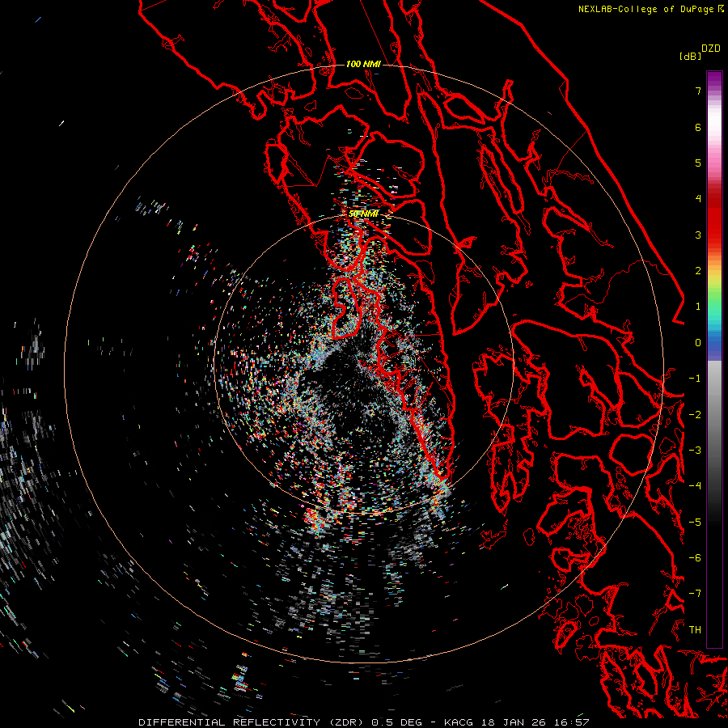This screenshot has height=728, width=728.
Task: Click the -6 dB value on color scale
Action: 695,558
